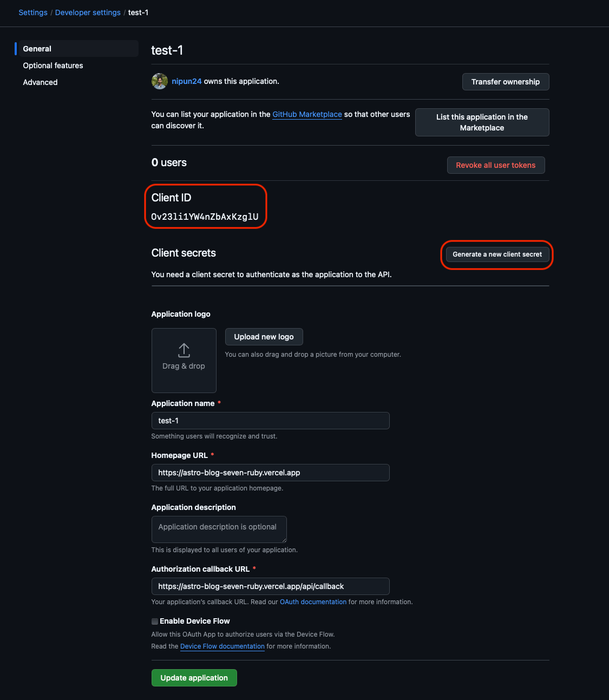Click the drag and drop upload icon

point(184,351)
